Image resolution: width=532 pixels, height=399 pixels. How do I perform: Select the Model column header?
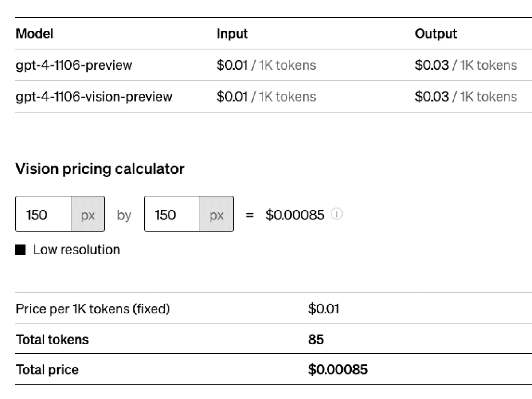click(35, 34)
